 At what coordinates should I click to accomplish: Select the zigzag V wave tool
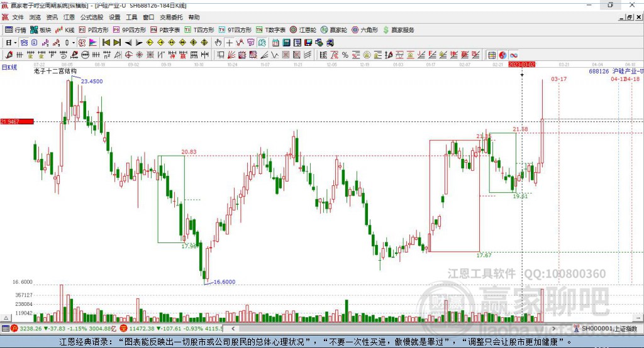[275, 55]
